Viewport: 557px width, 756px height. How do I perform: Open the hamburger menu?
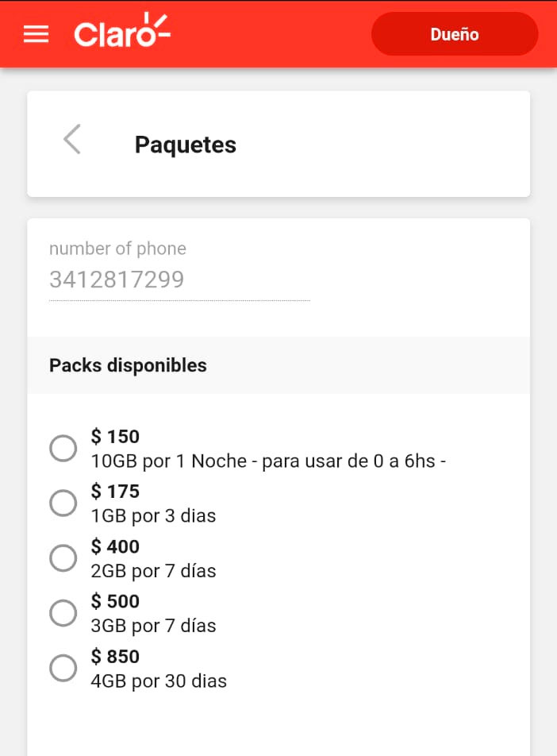[36, 35]
